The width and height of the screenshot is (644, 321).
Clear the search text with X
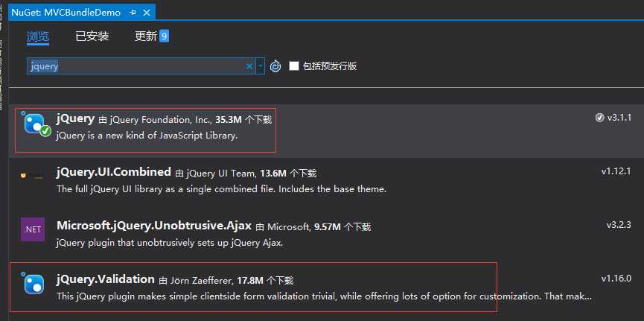tap(249, 66)
